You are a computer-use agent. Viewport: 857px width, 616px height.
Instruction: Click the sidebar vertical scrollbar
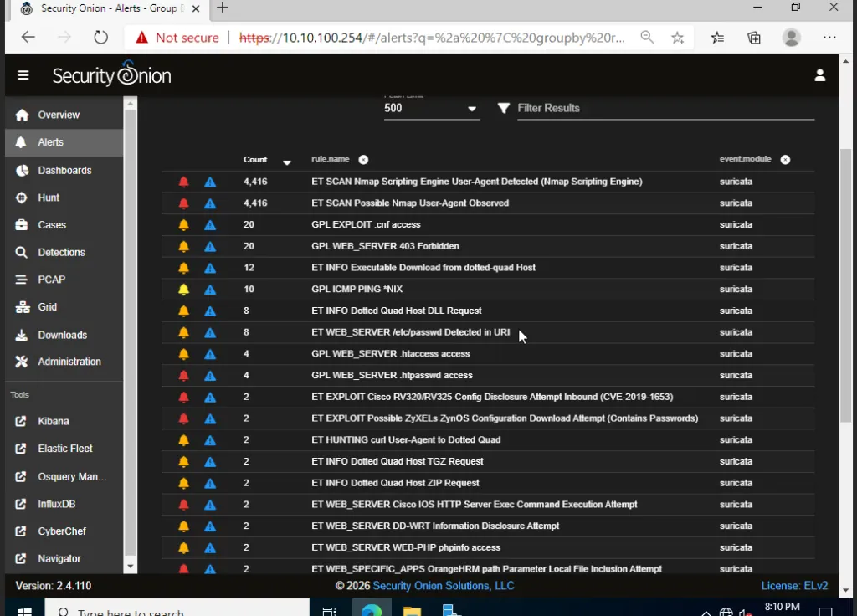pos(130,332)
